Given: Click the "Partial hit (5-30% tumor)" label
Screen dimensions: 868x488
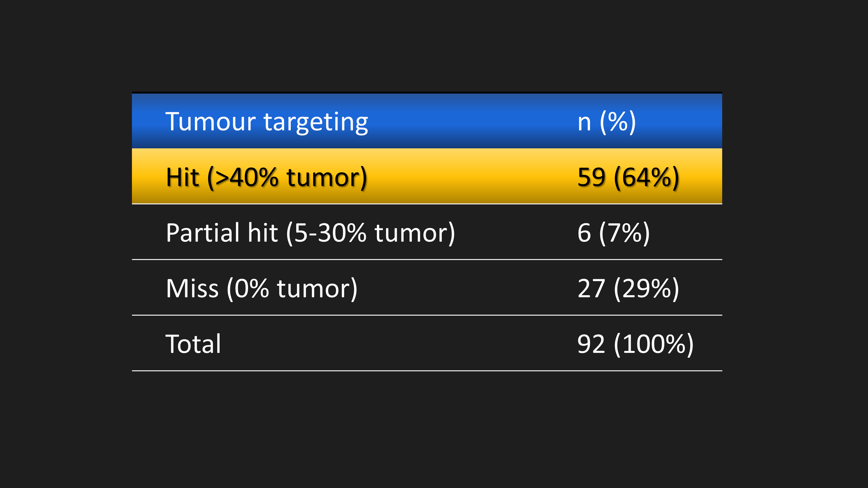Looking at the screenshot, I should (x=310, y=233).
